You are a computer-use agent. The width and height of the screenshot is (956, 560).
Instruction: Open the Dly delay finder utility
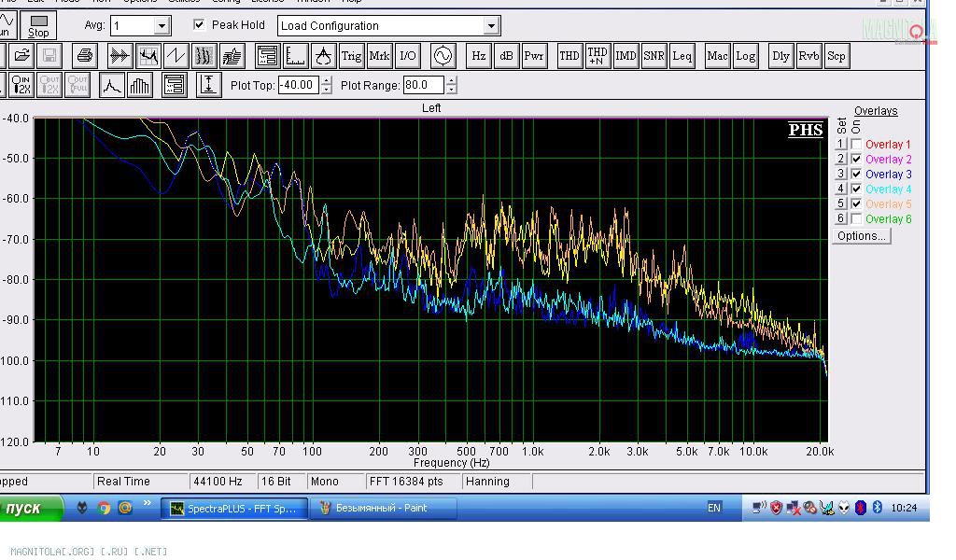[x=780, y=56]
